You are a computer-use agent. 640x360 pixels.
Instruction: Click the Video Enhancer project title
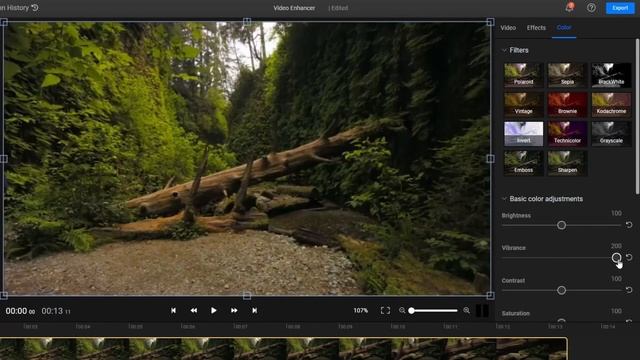294,8
